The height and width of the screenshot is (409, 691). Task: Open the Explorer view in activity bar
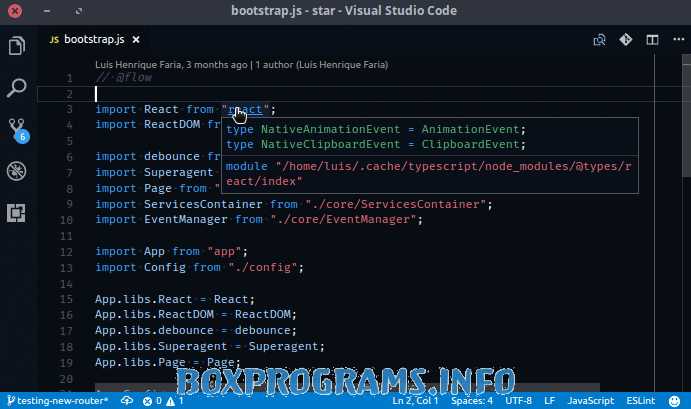click(x=17, y=46)
